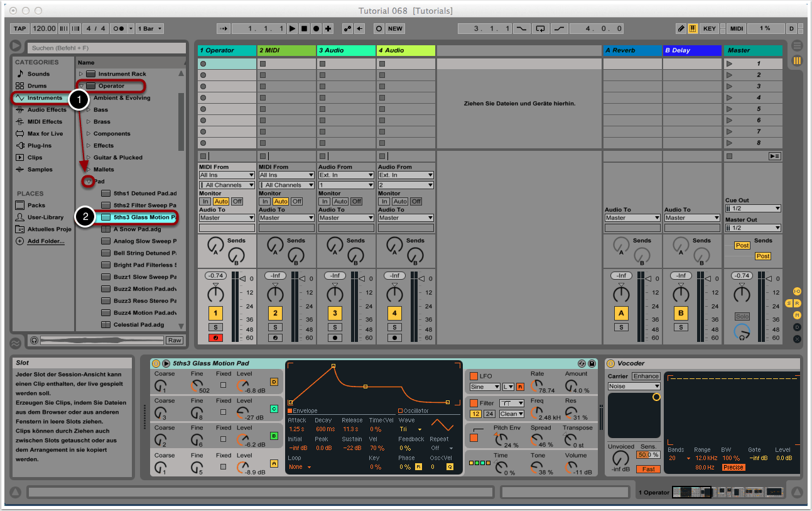
Task: Select Audio Effects category in browser
Action: tap(46, 110)
